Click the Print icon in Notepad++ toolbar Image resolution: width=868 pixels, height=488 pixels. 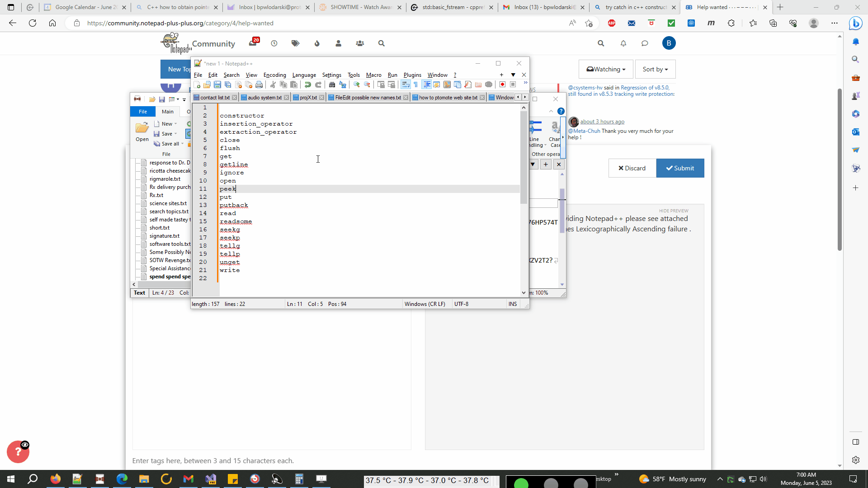coord(259,84)
